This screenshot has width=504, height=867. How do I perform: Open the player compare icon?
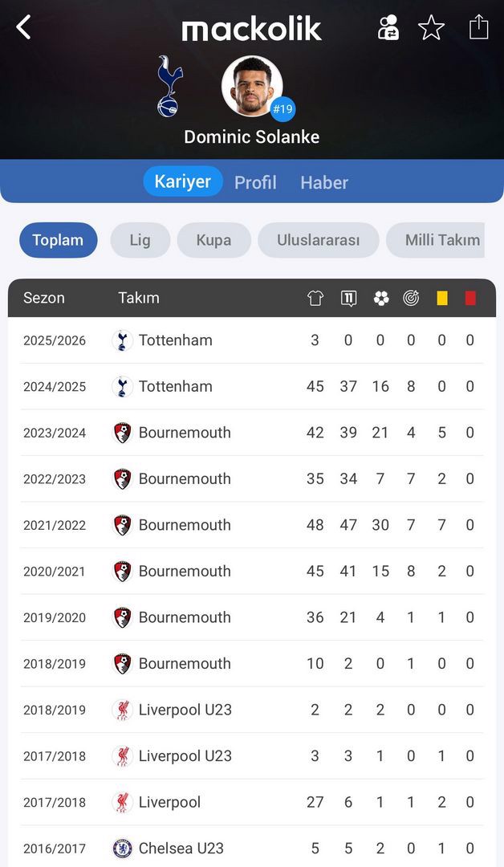pyautogui.click(x=388, y=27)
